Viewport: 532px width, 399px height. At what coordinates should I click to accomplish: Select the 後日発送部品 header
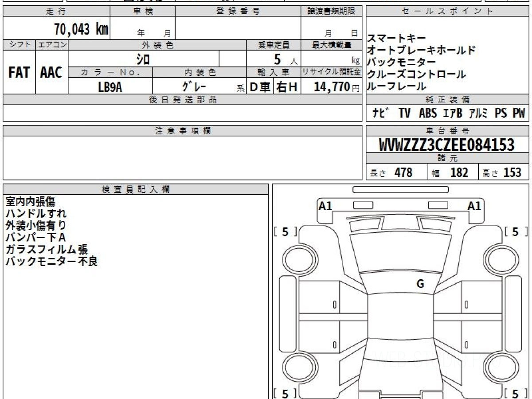183,99
